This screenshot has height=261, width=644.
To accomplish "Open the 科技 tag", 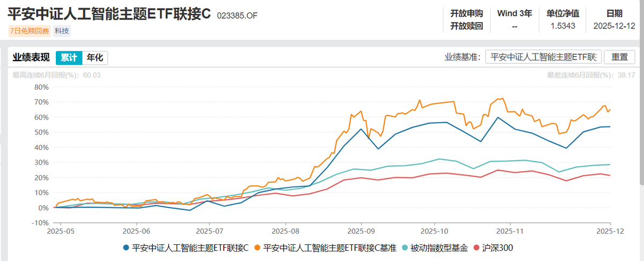I will tap(62, 31).
